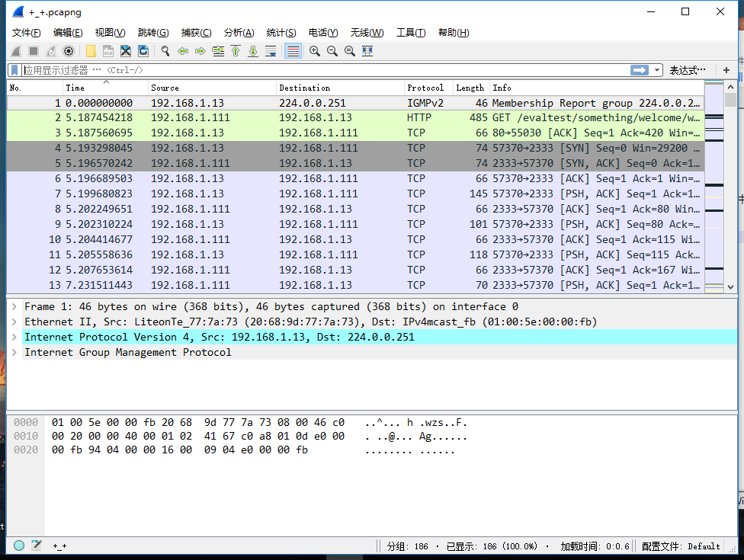Open the 捕获(C) menu
The image size is (744, 560).
197,33
